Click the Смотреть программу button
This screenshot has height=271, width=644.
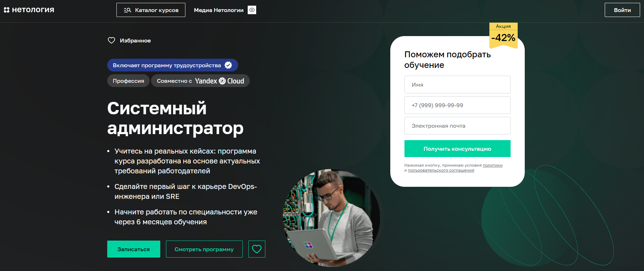click(x=204, y=249)
